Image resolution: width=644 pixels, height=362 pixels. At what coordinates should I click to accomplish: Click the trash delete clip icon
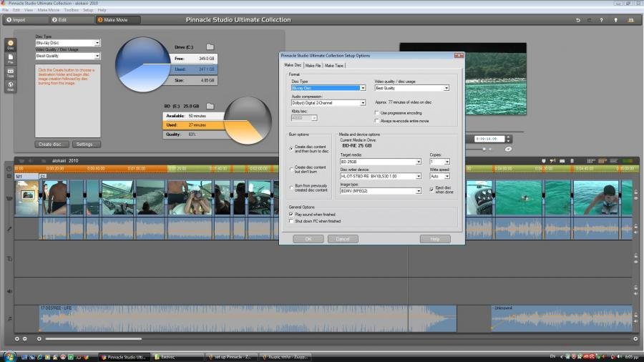572,161
